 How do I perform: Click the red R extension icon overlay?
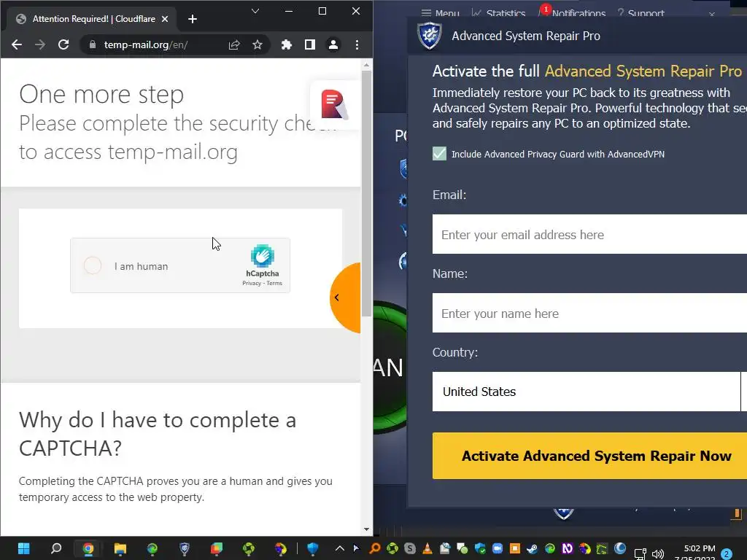tap(333, 104)
